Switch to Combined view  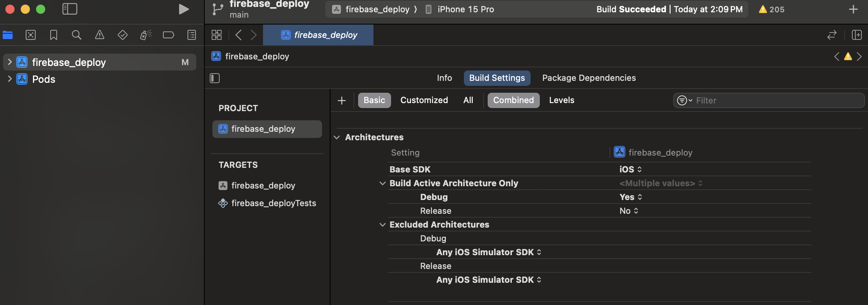514,100
